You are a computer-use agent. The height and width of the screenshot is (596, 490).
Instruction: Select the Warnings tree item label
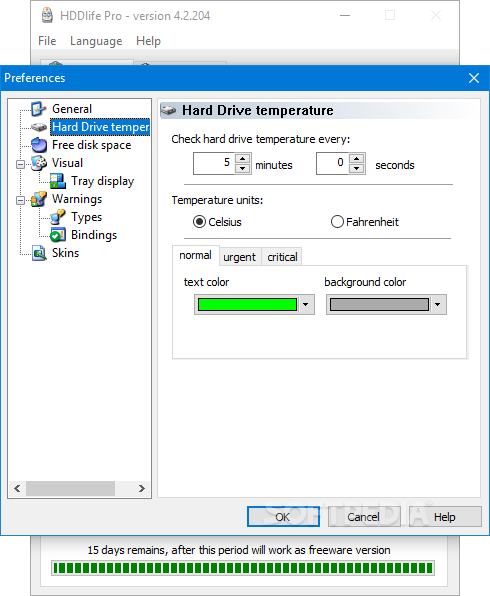(77, 199)
